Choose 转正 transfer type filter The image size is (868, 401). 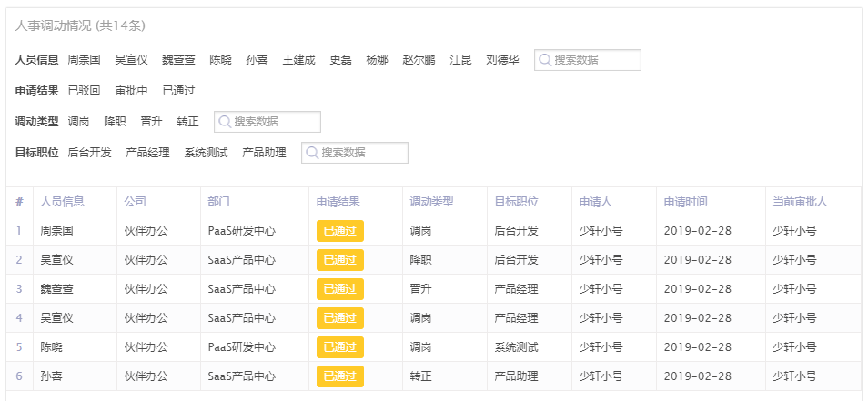pyautogui.click(x=187, y=122)
